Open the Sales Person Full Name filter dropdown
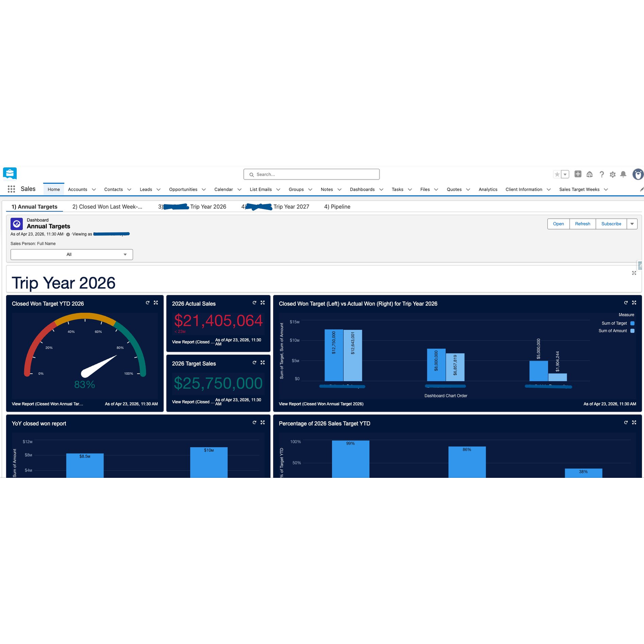Viewport: 644px width, 644px height. [x=72, y=255]
